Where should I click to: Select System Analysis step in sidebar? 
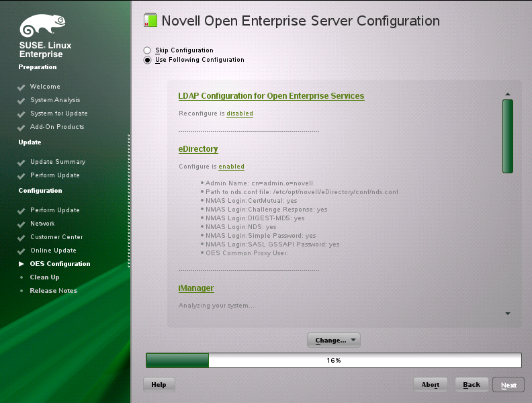click(55, 100)
